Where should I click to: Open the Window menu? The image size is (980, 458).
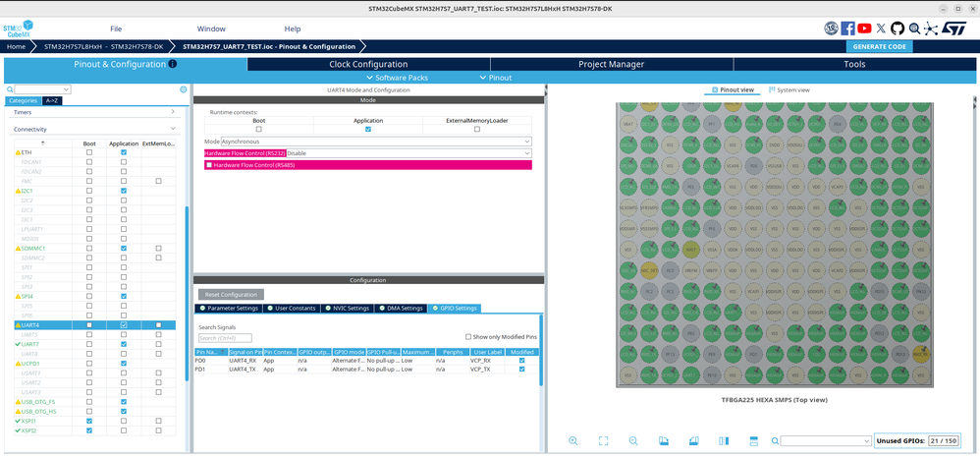(211, 29)
